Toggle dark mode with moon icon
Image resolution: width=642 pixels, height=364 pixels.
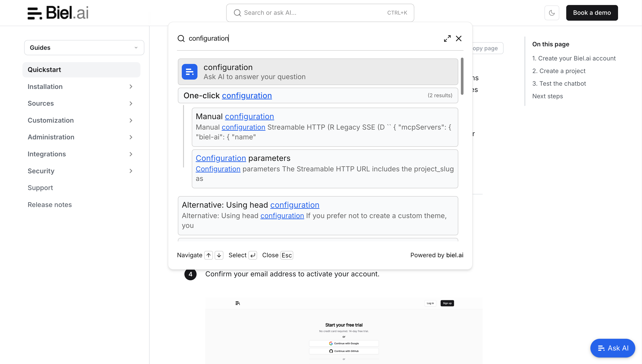[x=552, y=13]
